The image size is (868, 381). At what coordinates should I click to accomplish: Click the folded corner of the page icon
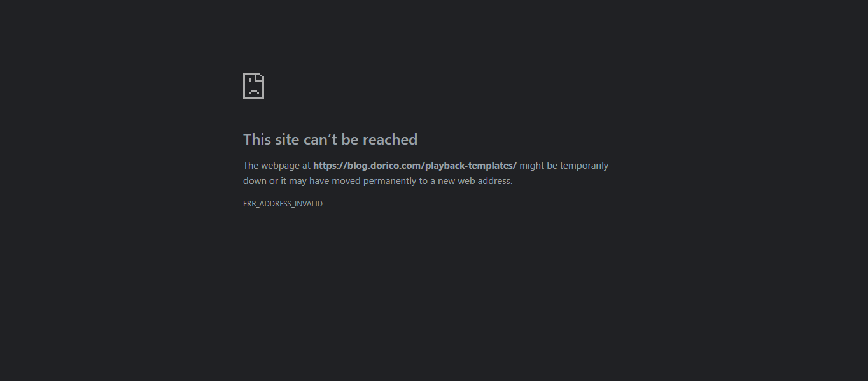pyautogui.click(x=260, y=77)
